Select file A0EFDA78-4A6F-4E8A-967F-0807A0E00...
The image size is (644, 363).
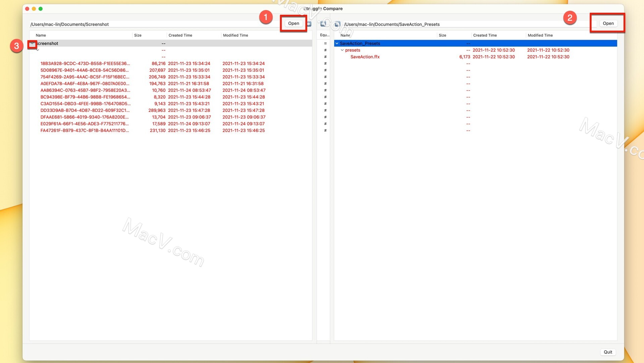(x=85, y=84)
